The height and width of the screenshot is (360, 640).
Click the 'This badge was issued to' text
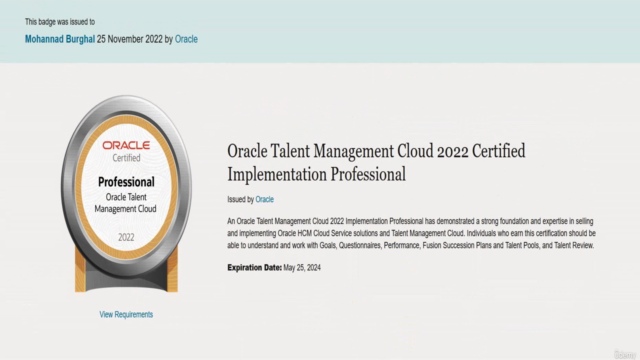coord(60,22)
